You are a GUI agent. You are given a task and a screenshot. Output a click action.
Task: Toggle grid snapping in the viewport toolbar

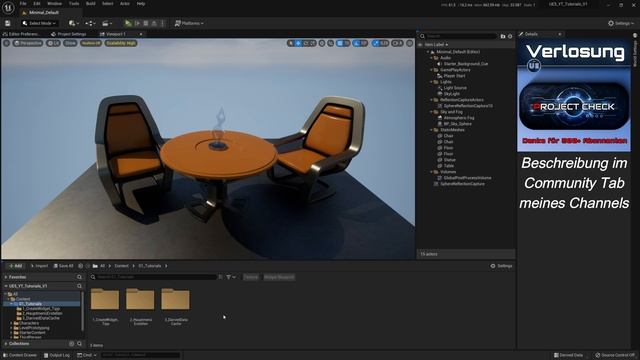tap(340, 43)
